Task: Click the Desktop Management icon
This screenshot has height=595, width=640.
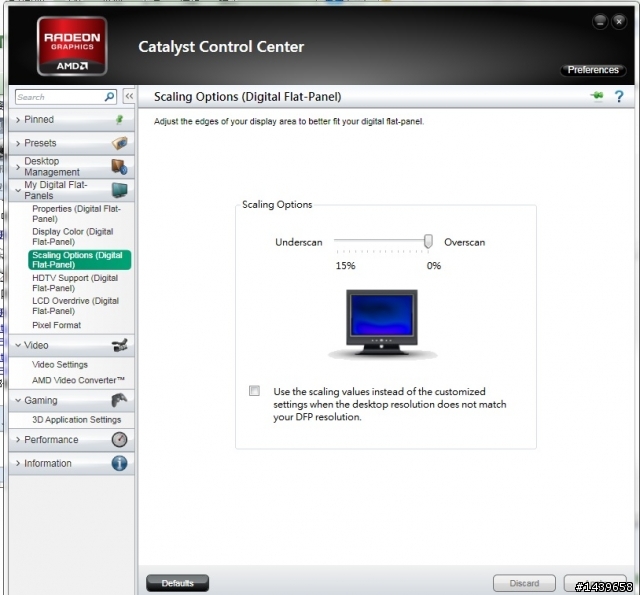Action: (119, 167)
